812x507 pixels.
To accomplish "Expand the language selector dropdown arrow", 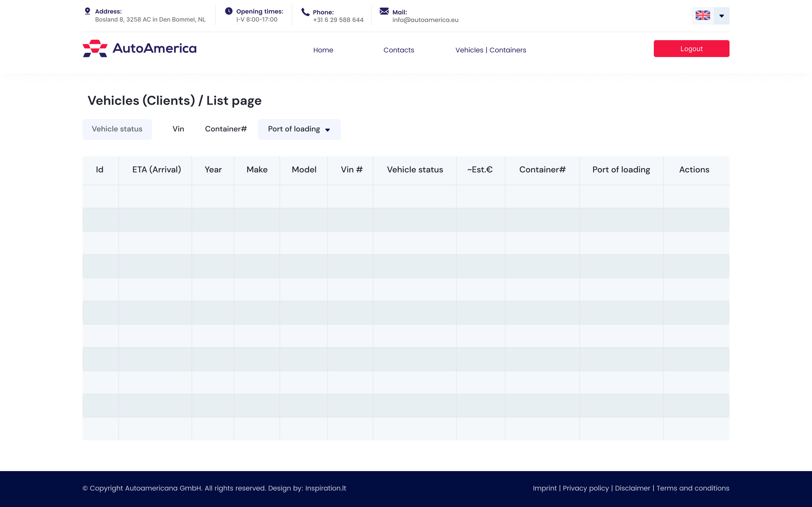I will 721,16.
